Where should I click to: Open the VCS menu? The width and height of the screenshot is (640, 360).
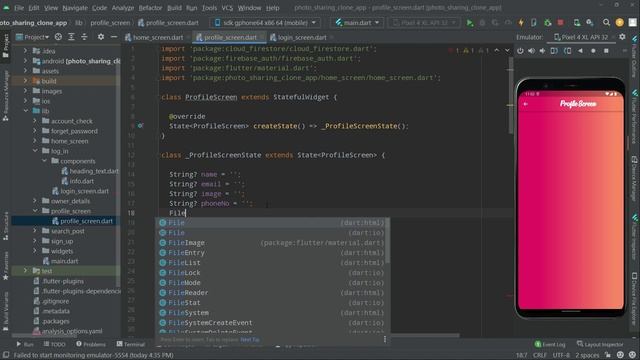tap(227, 8)
